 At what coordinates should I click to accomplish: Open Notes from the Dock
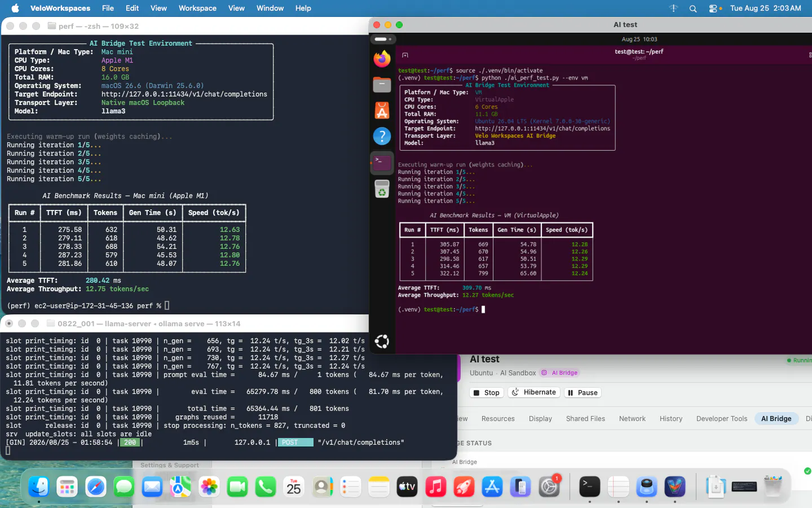tap(379, 487)
